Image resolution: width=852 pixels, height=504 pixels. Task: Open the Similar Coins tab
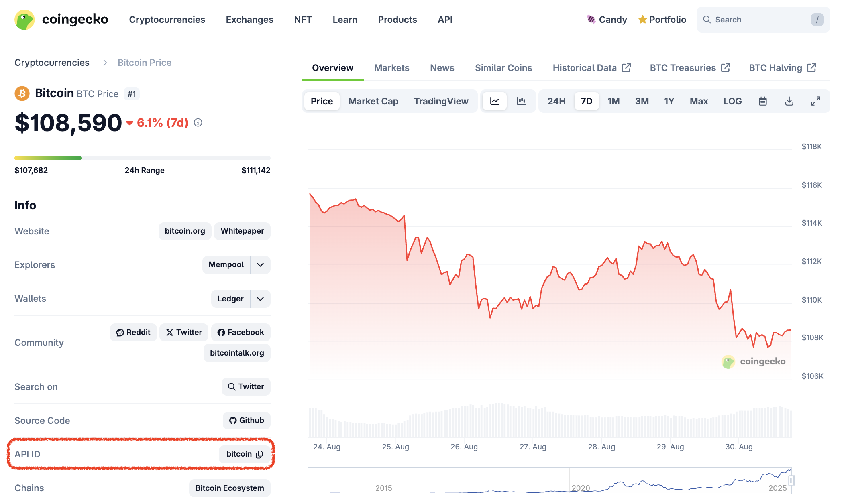(503, 68)
